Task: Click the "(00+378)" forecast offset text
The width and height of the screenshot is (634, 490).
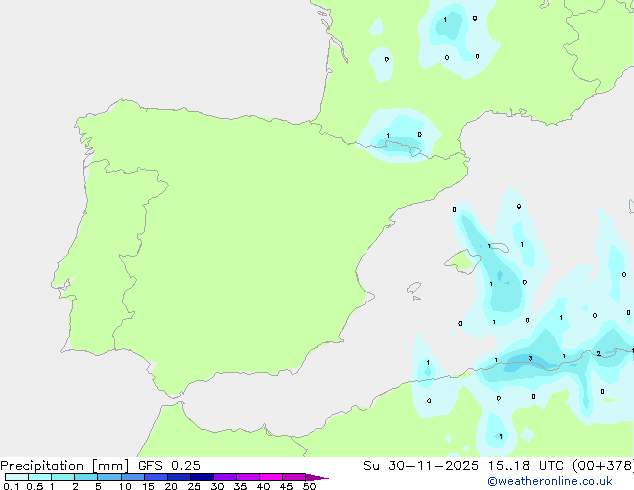Action: click(x=603, y=466)
